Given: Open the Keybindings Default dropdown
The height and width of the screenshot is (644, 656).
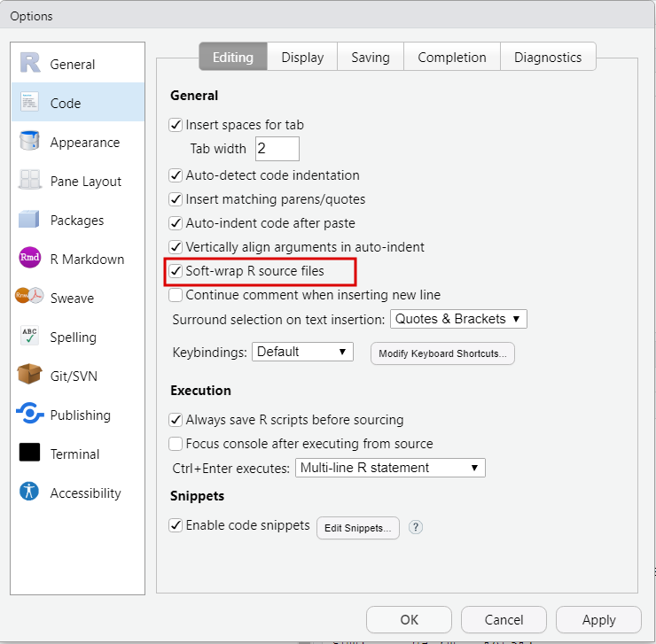Looking at the screenshot, I should pos(302,352).
